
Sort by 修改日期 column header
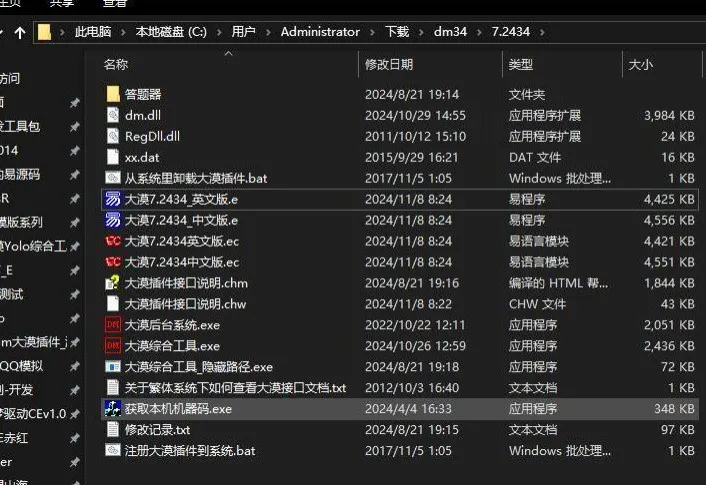[x=389, y=64]
